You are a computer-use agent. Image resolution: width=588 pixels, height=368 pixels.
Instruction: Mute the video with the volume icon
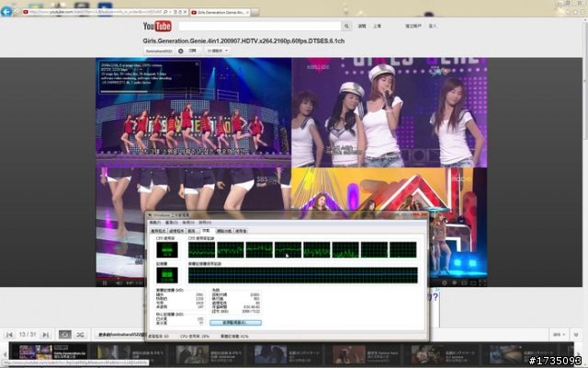point(119,282)
